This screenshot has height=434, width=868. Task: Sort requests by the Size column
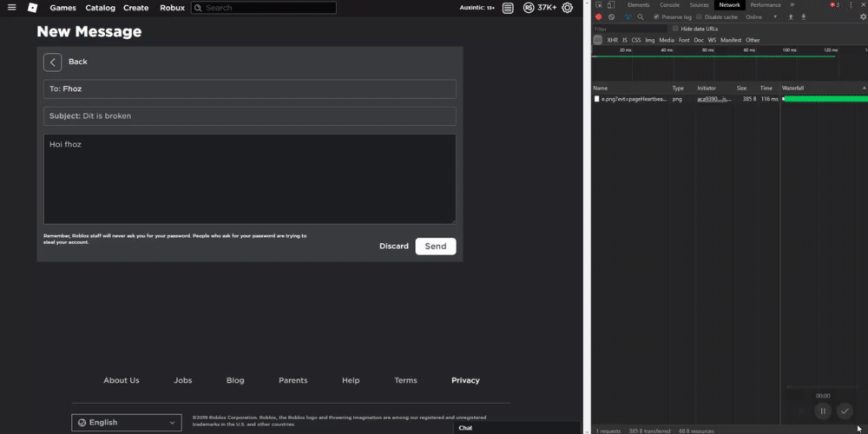point(741,88)
